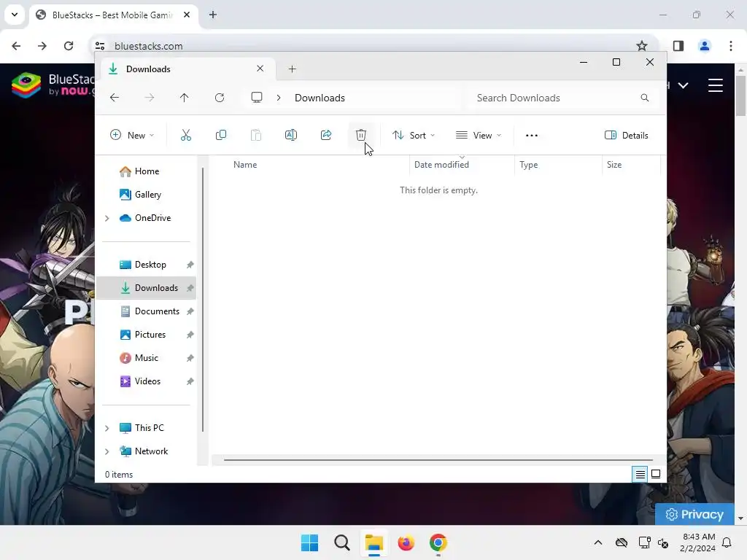Click the Share icon in the toolbar
This screenshot has height=560, width=747.
coord(326,135)
